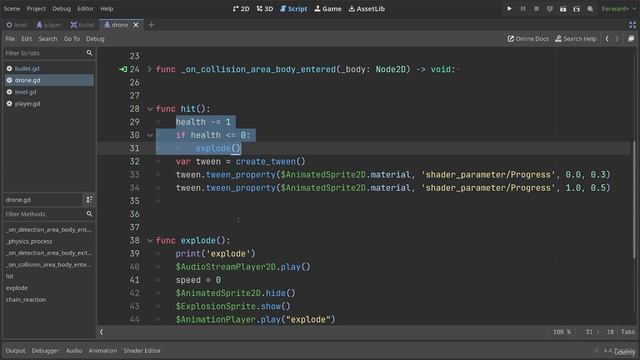The width and height of the screenshot is (640, 360).
Task: Run current scene clapper icon
Action: tap(563, 9)
